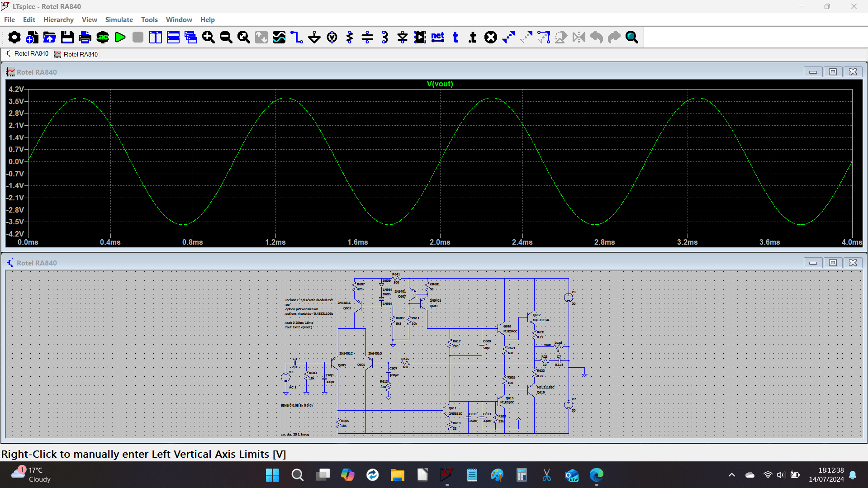Maximize the waveform plot subwindow

click(833, 72)
